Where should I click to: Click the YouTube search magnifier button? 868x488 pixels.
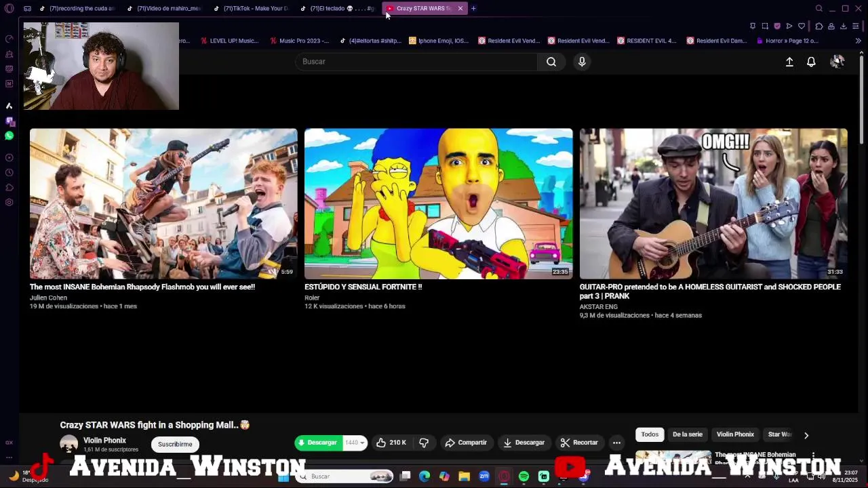[x=551, y=62]
